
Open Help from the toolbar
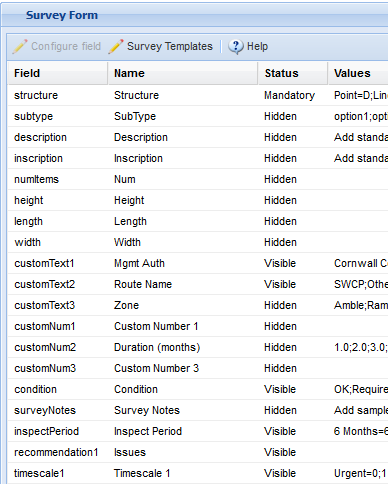tap(248, 46)
